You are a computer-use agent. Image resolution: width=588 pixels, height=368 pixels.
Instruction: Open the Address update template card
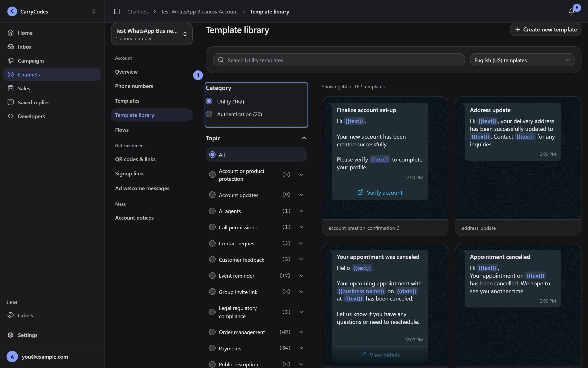pos(518,166)
